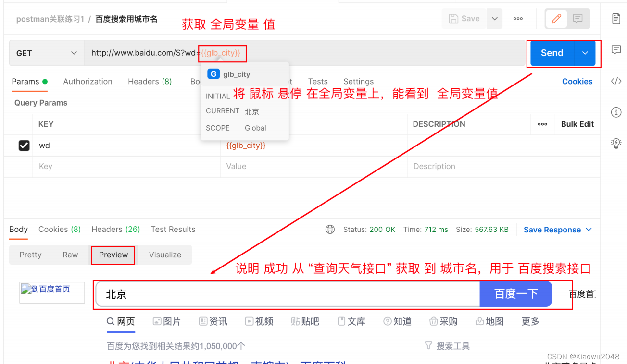627x364 pixels.
Task: Open the lightbulb Related requests icon
Action: (616, 143)
